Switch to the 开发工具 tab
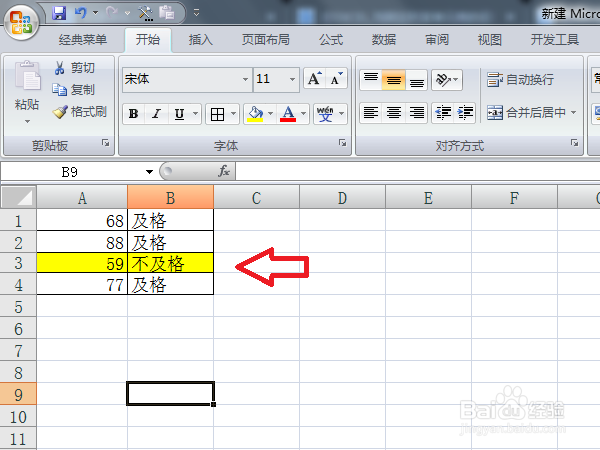The image size is (600, 450). coord(554,39)
